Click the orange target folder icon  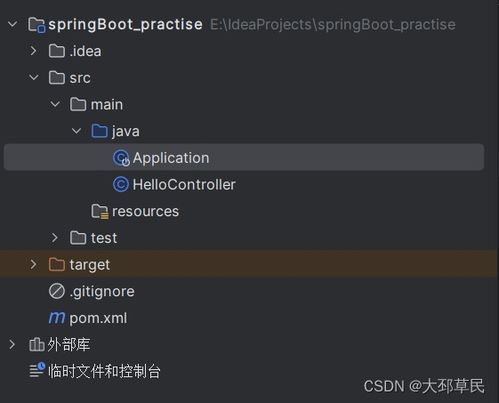57,265
